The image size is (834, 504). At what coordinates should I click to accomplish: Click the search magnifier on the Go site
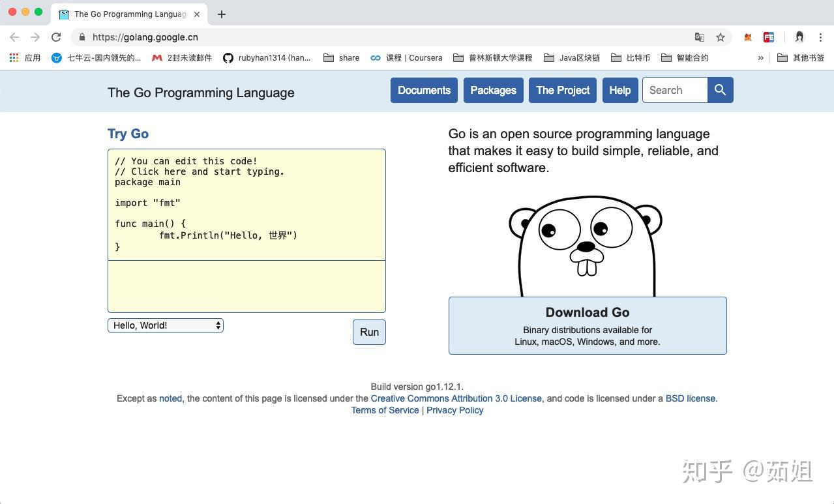tap(720, 90)
